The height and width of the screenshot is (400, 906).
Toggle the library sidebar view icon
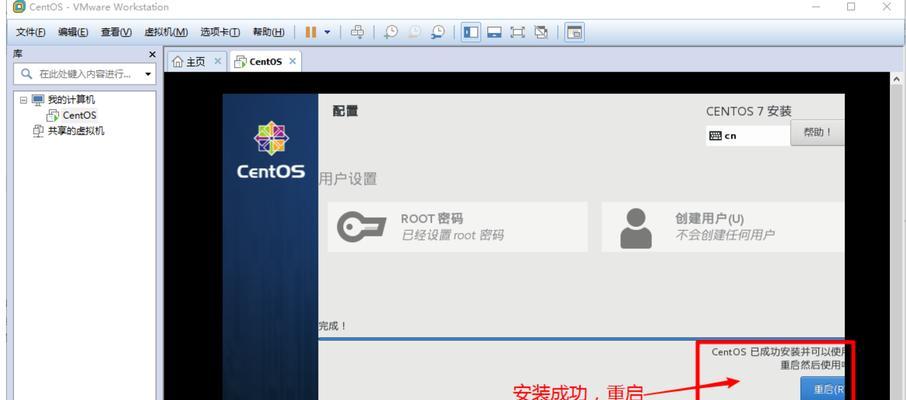(471, 32)
